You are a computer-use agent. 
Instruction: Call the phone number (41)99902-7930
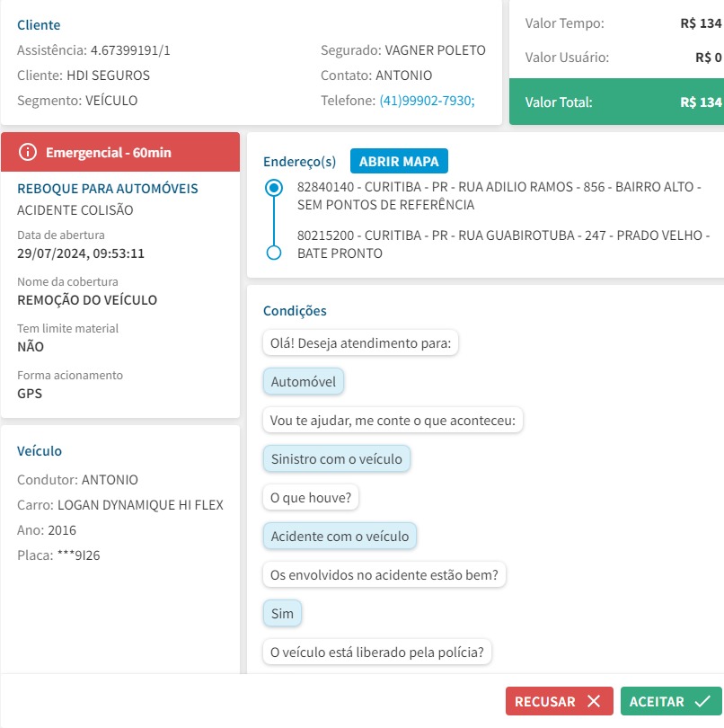[427, 101]
